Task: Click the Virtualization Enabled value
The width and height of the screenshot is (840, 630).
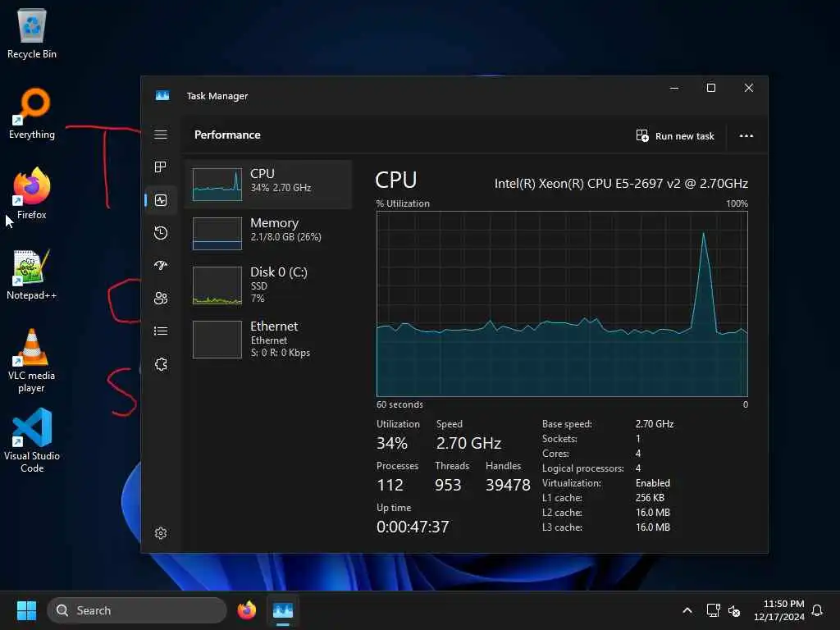Action: 652,483
